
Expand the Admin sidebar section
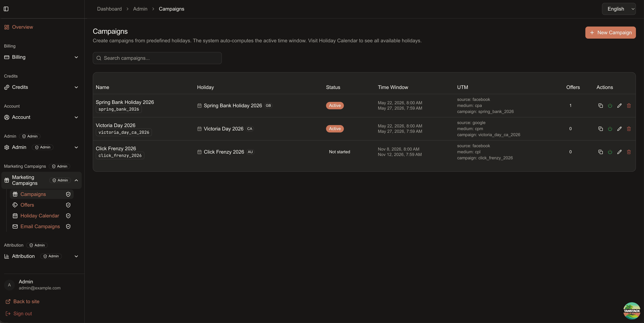[41, 147]
